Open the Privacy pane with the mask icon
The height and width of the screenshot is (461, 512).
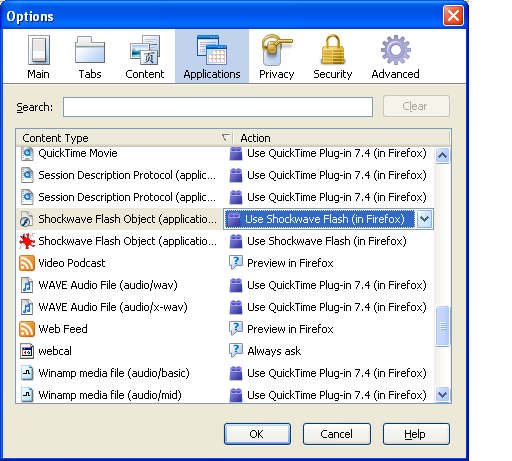point(277,57)
